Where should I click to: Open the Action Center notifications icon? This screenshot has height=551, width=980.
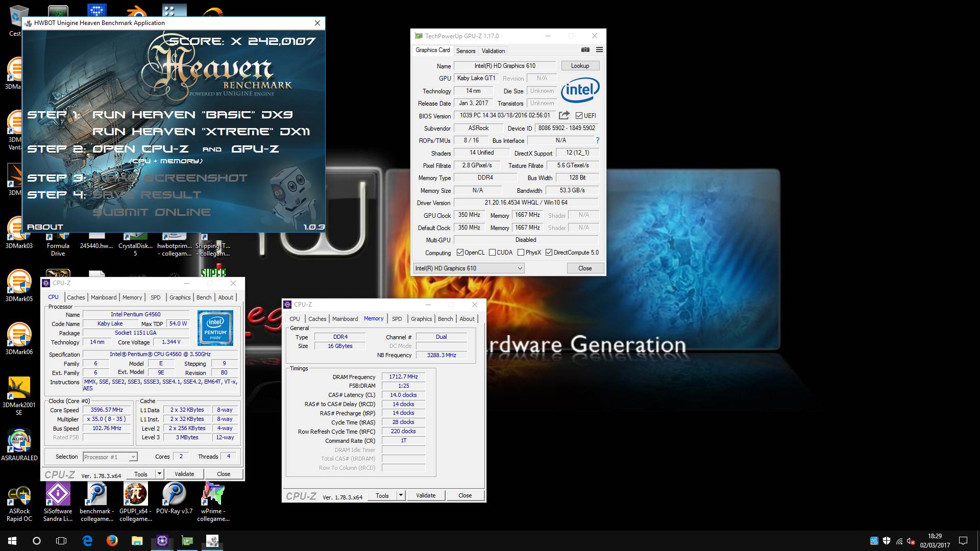(963, 541)
